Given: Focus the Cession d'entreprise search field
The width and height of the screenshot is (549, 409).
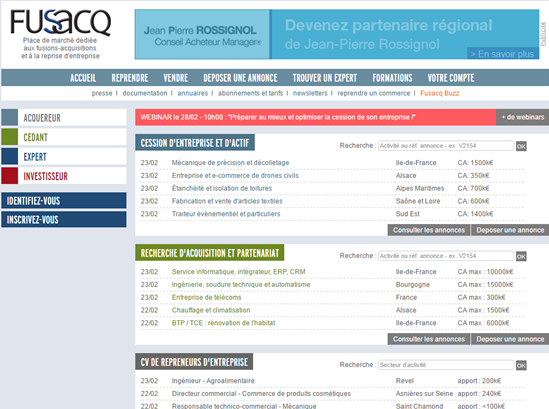Looking at the screenshot, I should tap(446, 146).
